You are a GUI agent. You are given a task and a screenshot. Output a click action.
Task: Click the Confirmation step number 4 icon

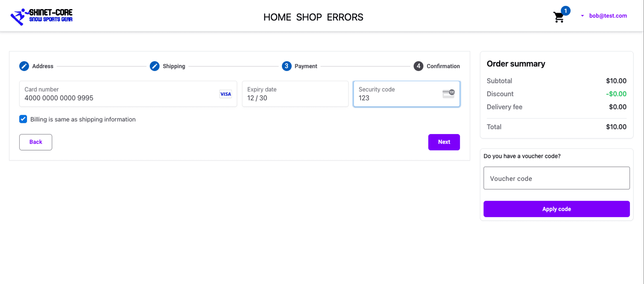click(418, 66)
